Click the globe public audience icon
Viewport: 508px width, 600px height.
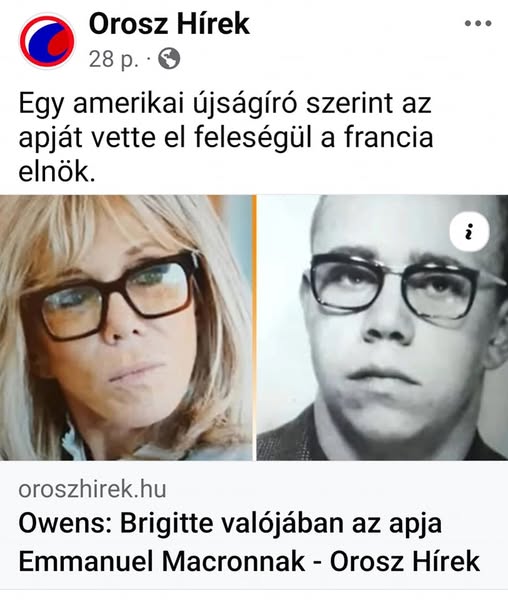[x=169, y=59]
